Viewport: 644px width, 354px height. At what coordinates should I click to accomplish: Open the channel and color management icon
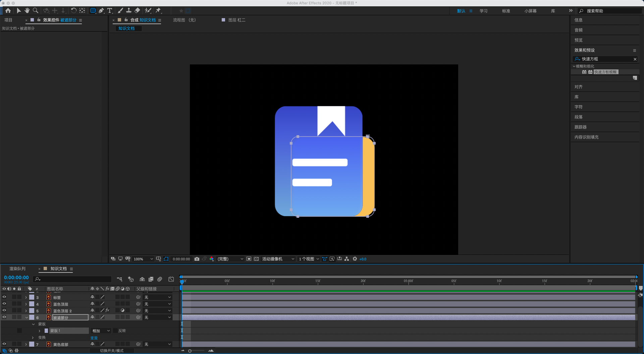coord(212,259)
